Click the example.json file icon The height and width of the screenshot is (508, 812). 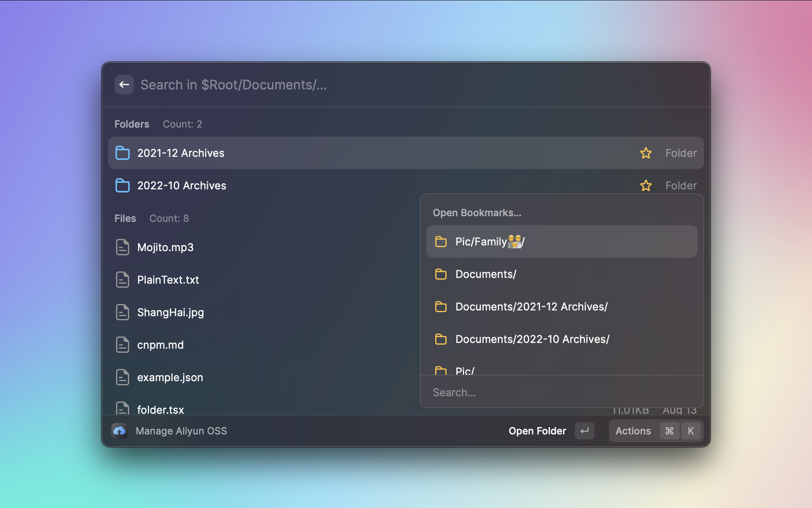pyautogui.click(x=122, y=377)
